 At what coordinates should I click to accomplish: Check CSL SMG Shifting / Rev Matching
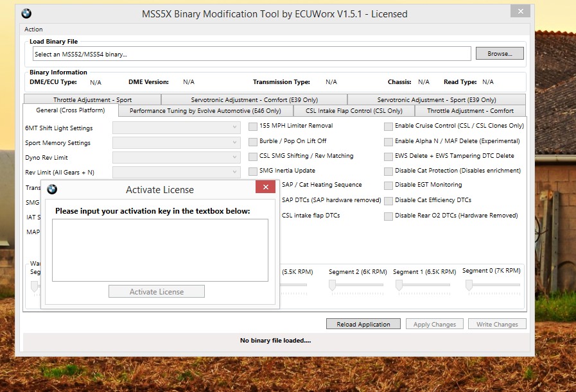click(x=253, y=157)
